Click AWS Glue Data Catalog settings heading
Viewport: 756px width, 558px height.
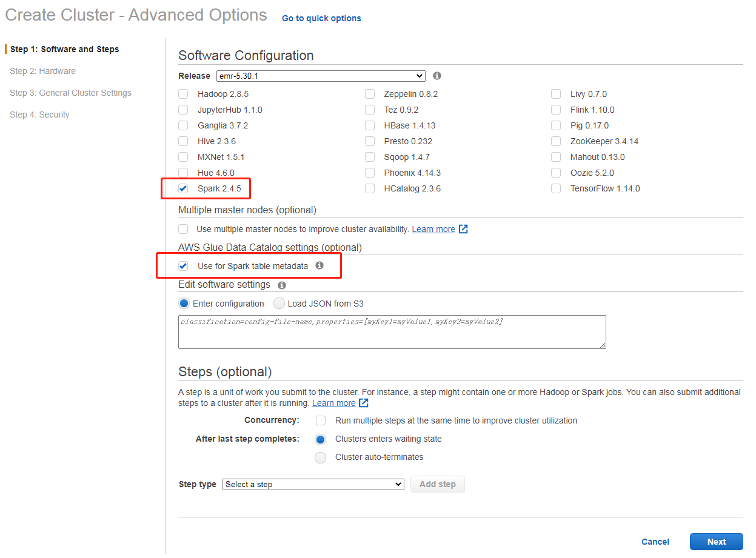(270, 247)
